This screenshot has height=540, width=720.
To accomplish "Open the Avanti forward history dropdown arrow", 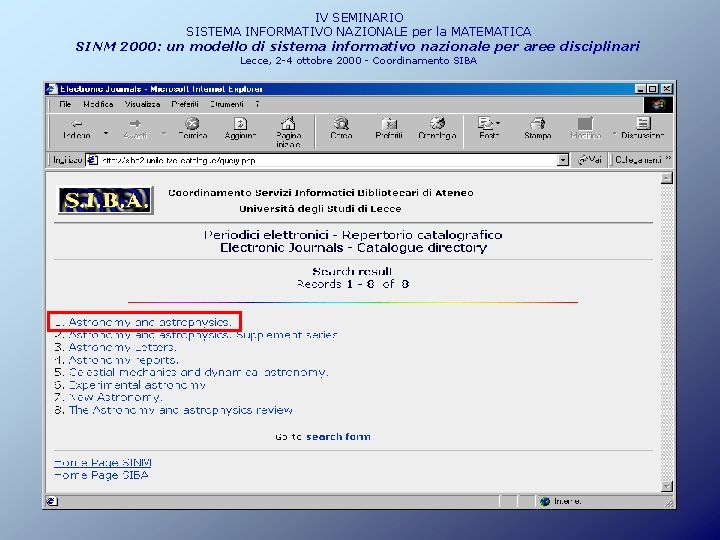I will pyautogui.click(x=164, y=134).
